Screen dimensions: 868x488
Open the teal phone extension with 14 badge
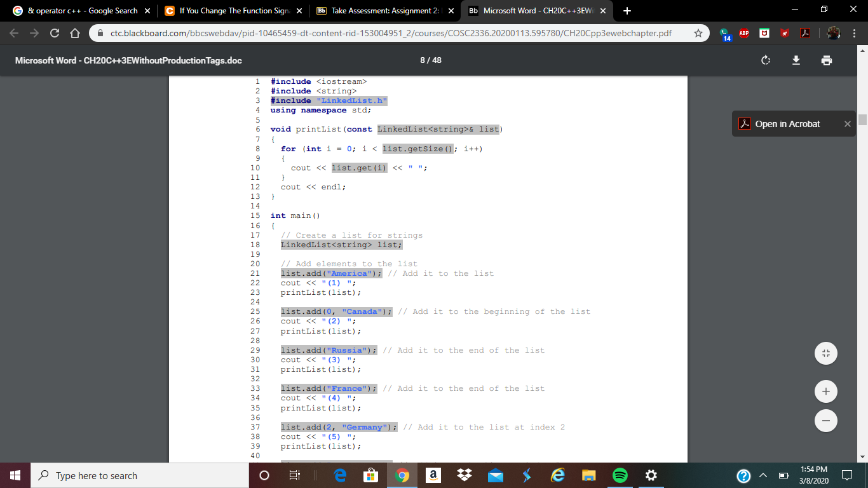click(x=725, y=34)
